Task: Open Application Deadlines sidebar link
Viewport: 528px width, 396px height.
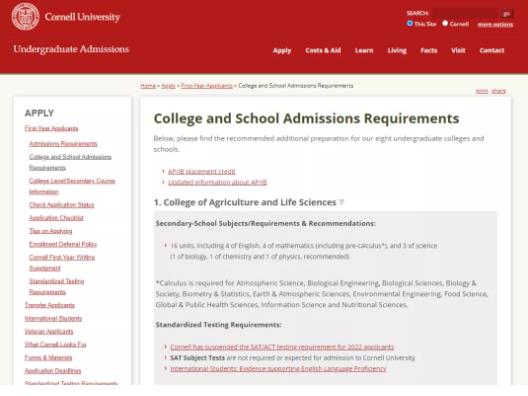Action: (53, 371)
